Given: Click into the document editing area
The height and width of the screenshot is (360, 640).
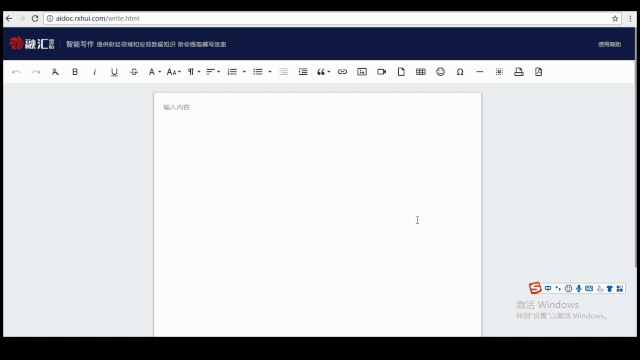Looking at the screenshot, I should point(318,215).
